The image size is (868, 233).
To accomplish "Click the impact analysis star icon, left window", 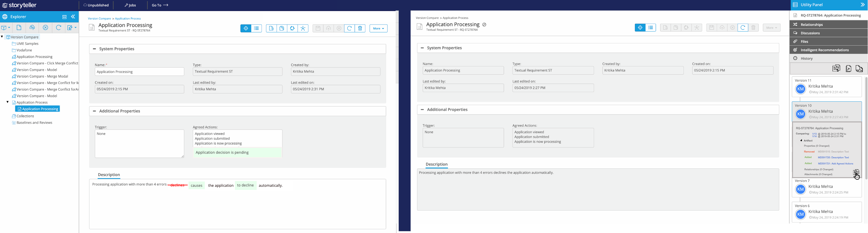I will 303,28.
